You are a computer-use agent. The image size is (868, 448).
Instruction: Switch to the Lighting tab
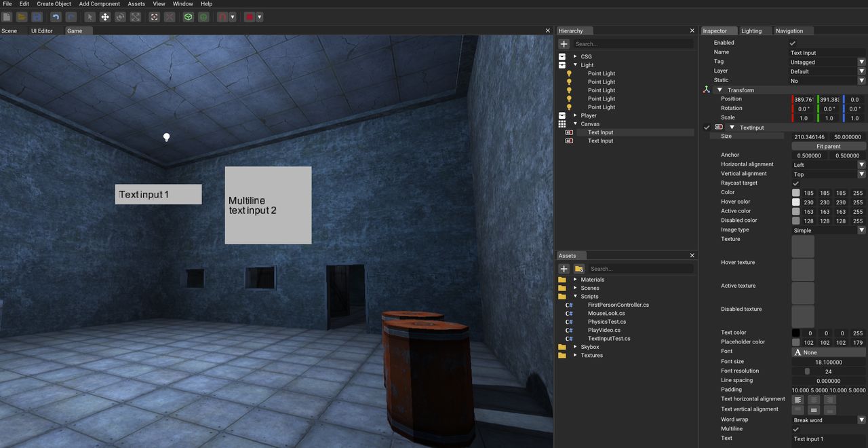[751, 31]
